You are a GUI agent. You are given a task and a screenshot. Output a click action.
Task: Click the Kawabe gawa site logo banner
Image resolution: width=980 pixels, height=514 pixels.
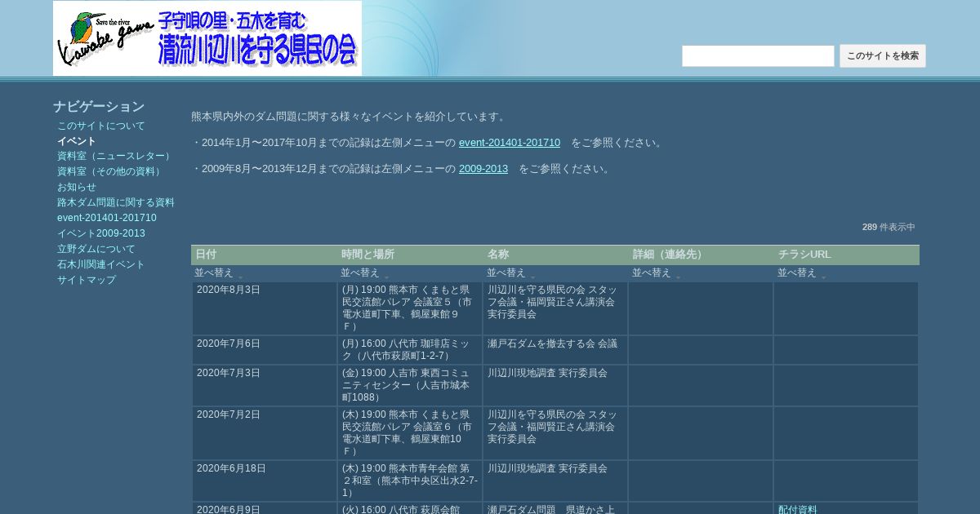[207, 38]
